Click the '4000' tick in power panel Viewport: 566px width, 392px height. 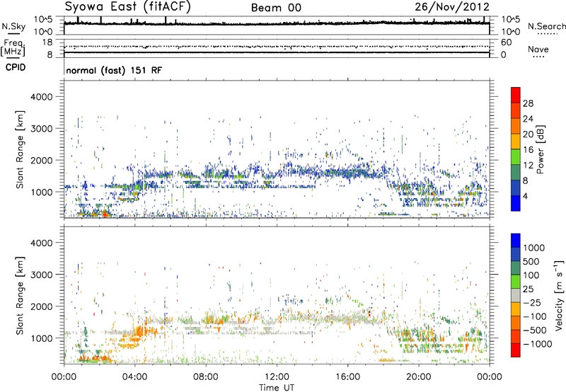coord(42,97)
